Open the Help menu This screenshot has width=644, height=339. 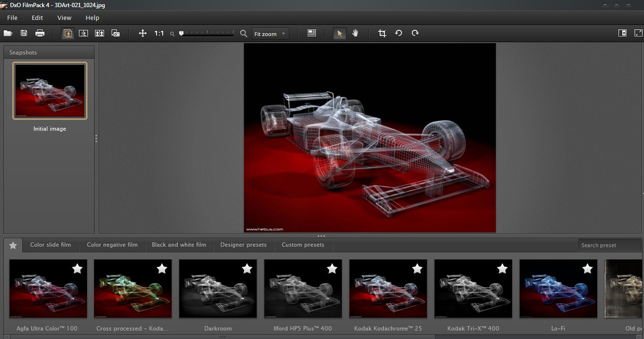click(x=92, y=18)
